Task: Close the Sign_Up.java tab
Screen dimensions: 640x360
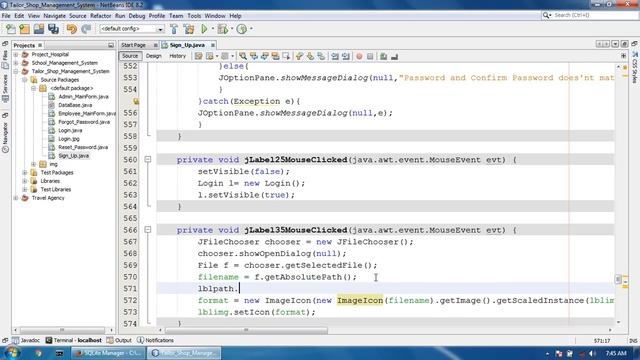Action: (213, 45)
